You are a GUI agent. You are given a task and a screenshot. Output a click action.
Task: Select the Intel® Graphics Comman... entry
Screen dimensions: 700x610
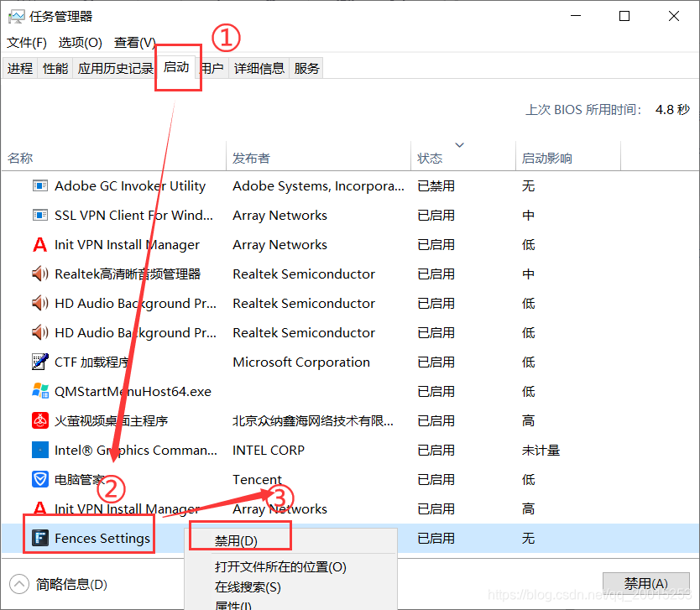(x=136, y=450)
